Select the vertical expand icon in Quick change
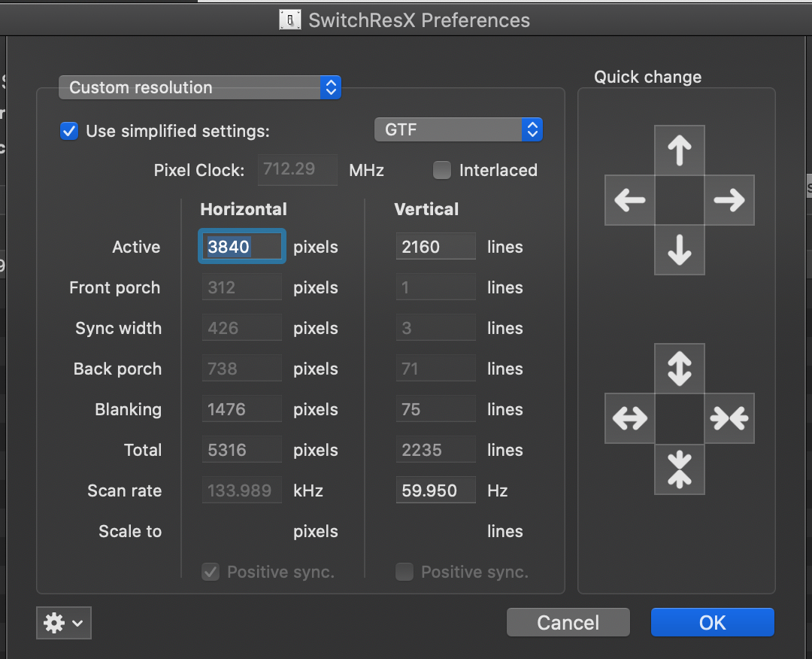This screenshot has width=812, height=659. (679, 368)
